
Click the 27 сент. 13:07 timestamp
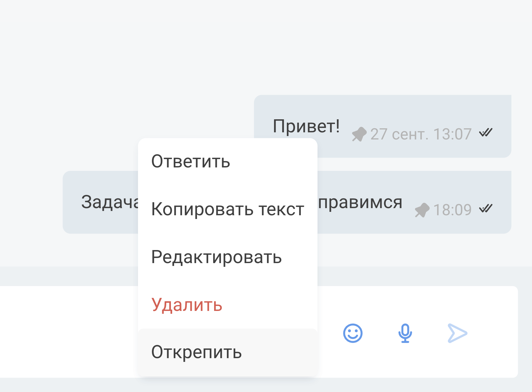421,134
